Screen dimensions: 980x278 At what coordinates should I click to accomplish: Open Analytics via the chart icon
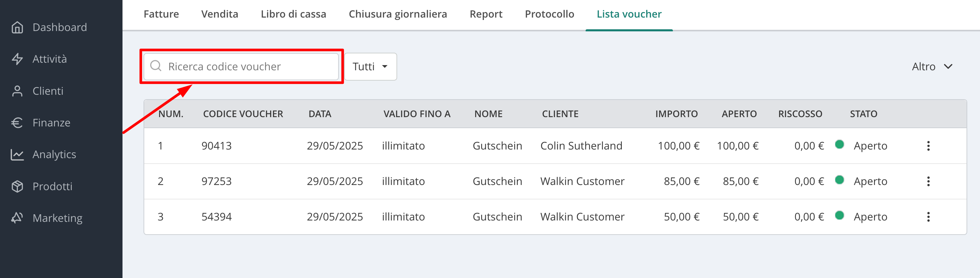[17, 155]
